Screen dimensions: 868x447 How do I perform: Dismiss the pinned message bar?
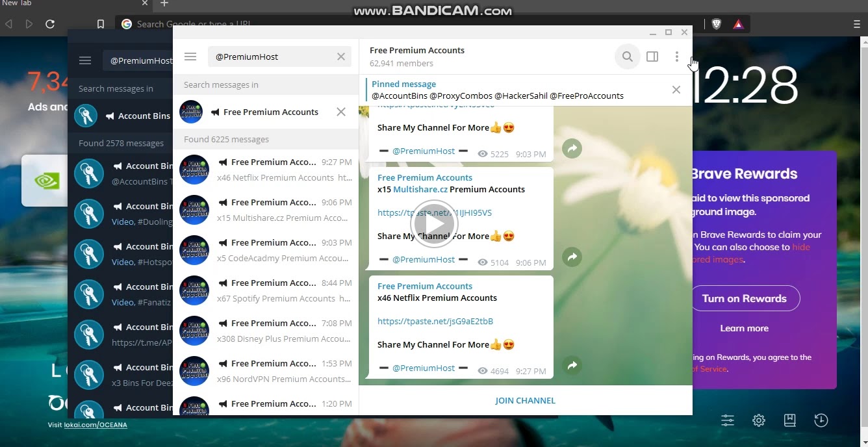coord(676,90)
